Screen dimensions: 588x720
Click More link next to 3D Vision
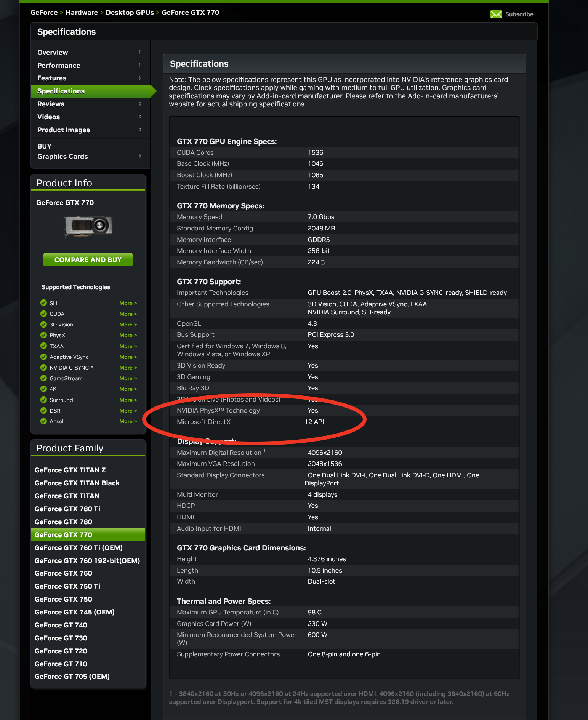click(x=128, y=325)
